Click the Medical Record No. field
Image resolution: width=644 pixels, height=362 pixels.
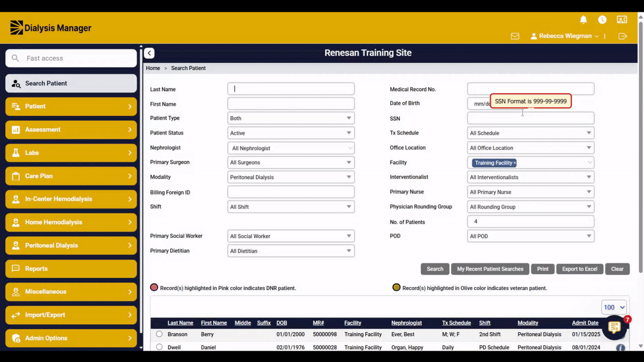(x=531, y=89)
